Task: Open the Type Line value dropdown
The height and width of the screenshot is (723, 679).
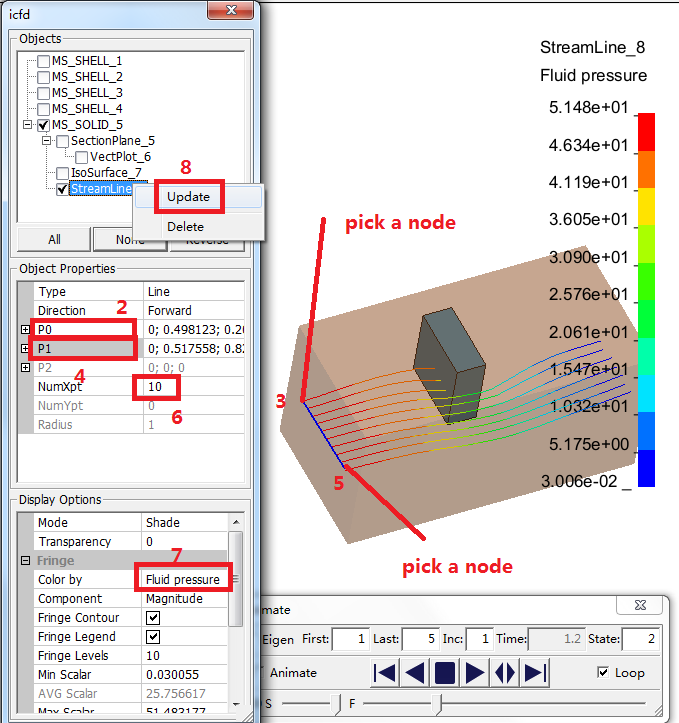Action: 194,291
